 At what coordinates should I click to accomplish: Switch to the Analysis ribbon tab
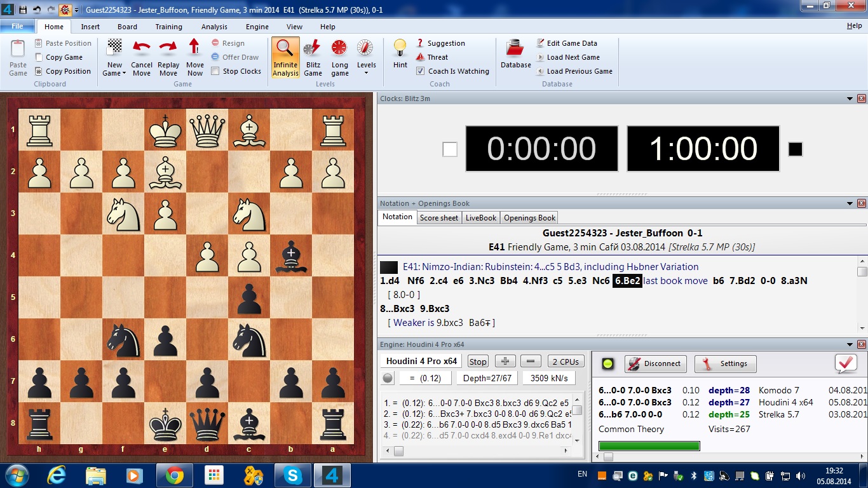(x=214, y=27)
